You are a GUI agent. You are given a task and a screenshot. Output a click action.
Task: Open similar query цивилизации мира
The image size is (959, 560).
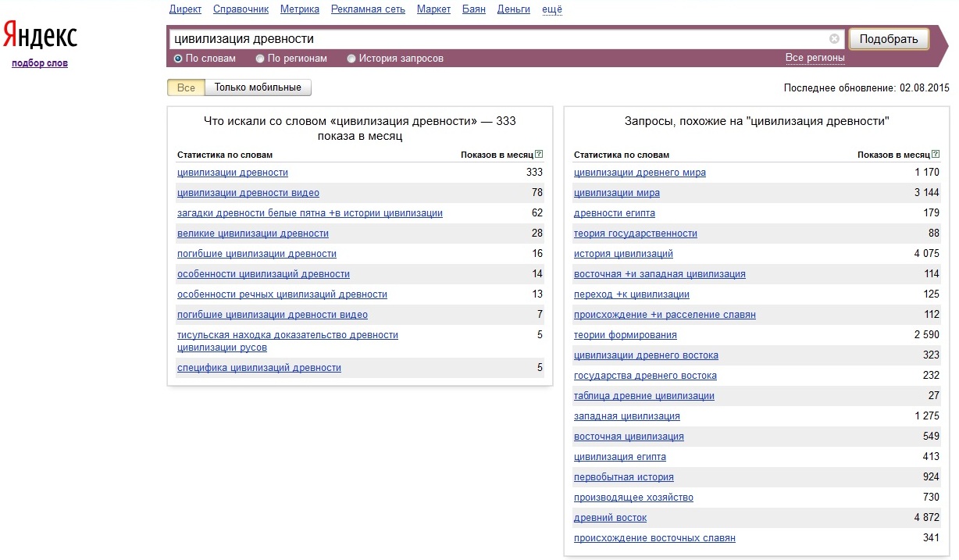[x=617, y=193]
